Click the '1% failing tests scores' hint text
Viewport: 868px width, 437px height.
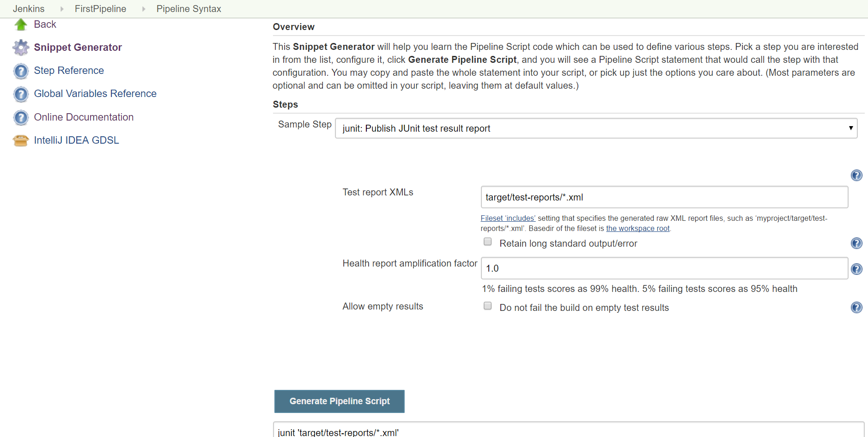point(640,289)
